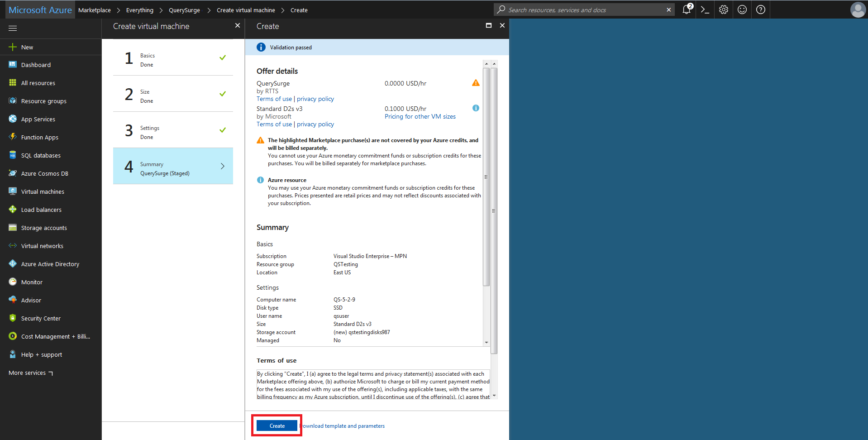The width and height of the screenshot is (868, 440).
Task: Click Download template and parameters link
Action: tap(343, 426)
